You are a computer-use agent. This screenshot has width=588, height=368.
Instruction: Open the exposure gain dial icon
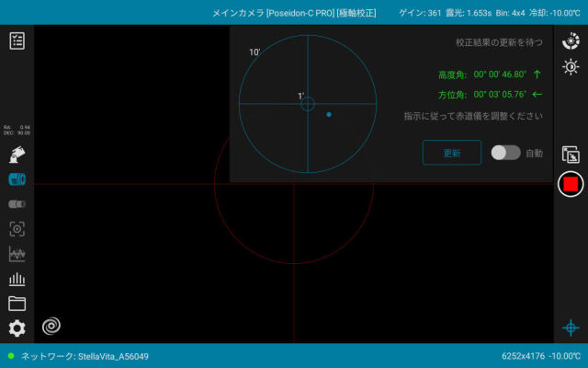[571, 41]
